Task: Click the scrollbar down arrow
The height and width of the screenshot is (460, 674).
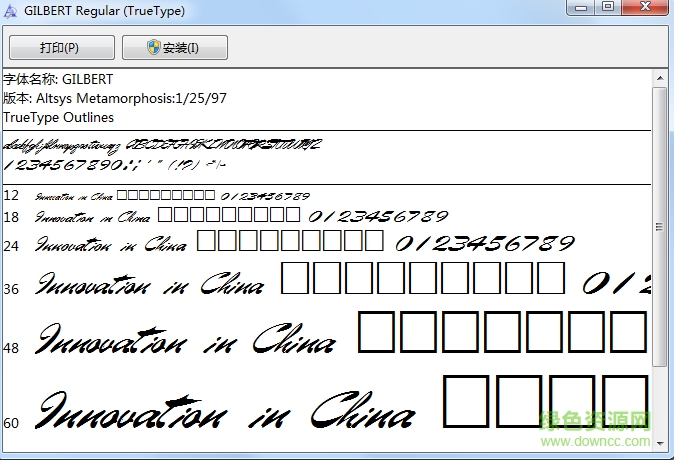Action: click(660, 443)
